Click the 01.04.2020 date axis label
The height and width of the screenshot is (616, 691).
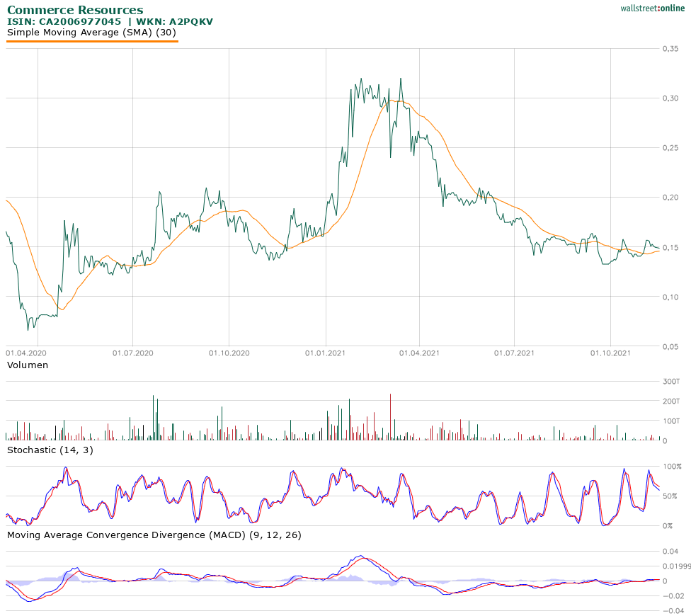click(26, 353)
